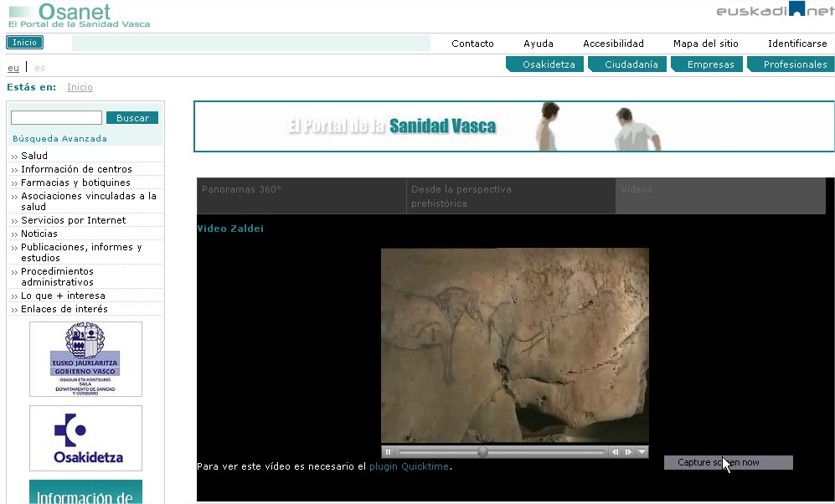This screenshot has width=835, height=504.
Task: Click the Osakidetza logo image
Action: (x=85, y=439)
